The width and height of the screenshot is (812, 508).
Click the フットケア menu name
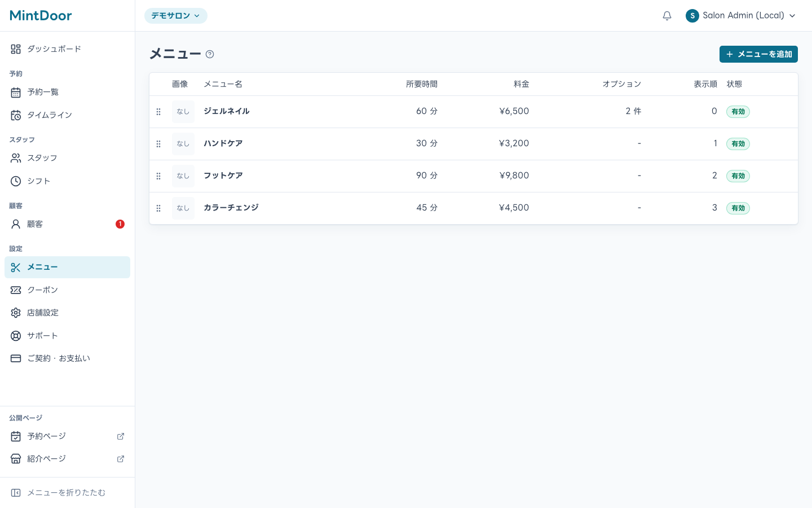(223, 176)
